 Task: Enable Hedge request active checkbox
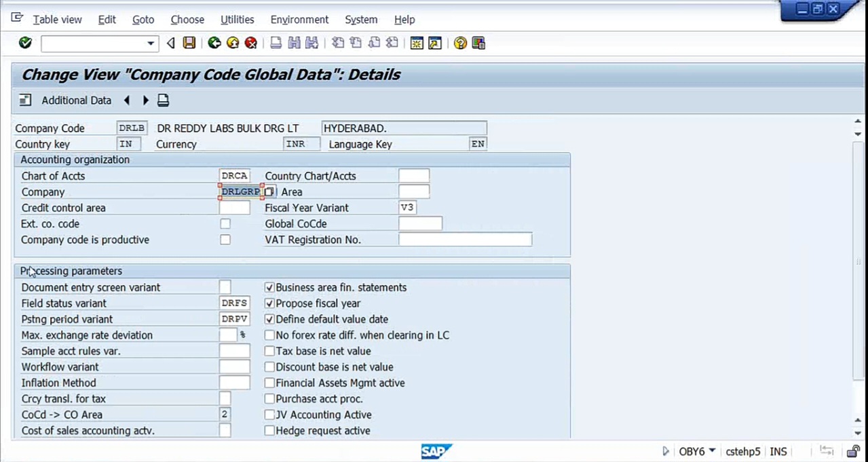[x=269, y=431]
